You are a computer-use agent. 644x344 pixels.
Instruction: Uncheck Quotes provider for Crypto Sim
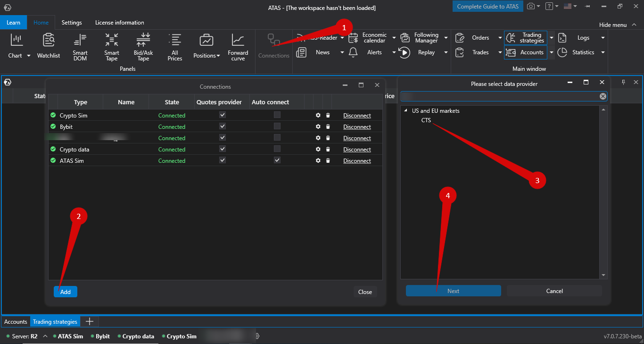point(223,115)
